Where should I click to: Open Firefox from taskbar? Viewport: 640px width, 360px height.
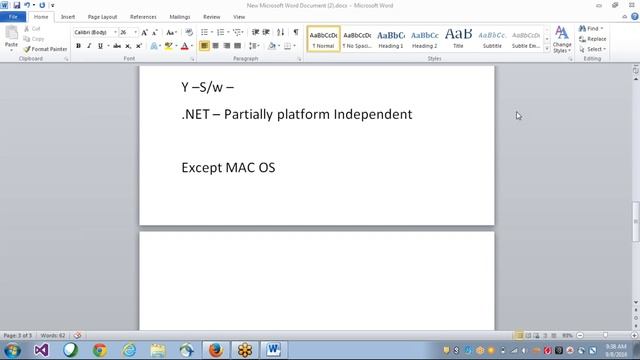(216, 350)
